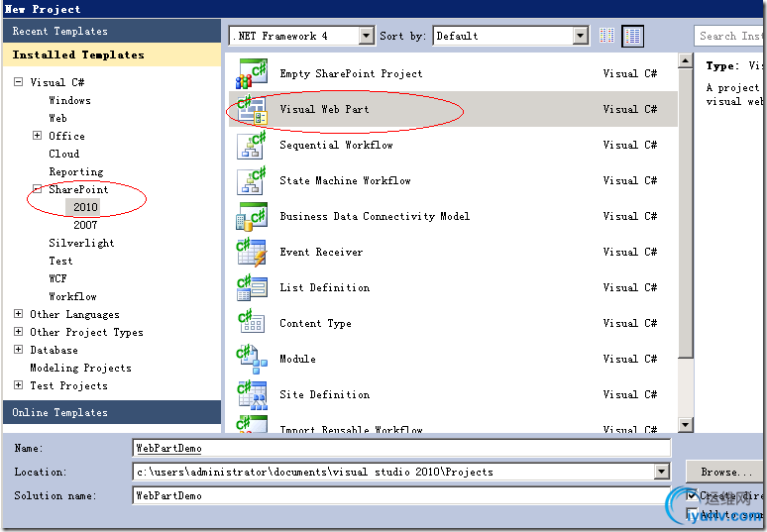Select the Sequential Workflow template icon
This screenshot has height=532, width=767.
coord(252,146)
